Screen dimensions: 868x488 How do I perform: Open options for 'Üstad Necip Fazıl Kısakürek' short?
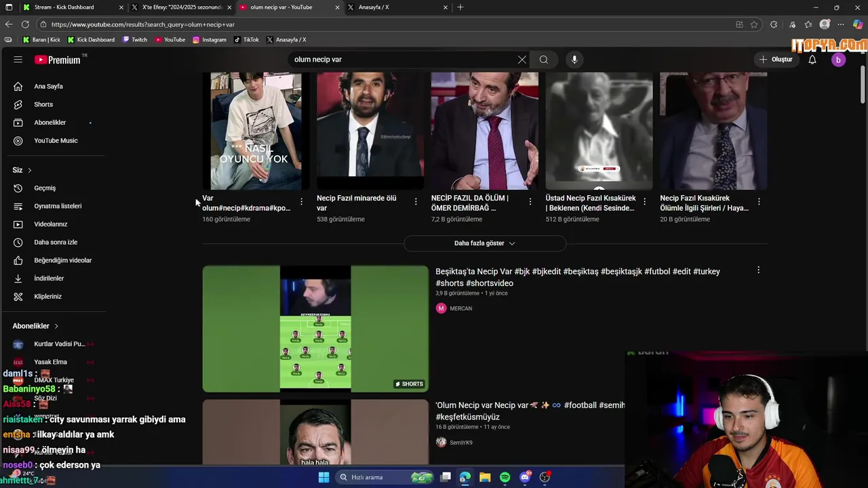point(644,202)
